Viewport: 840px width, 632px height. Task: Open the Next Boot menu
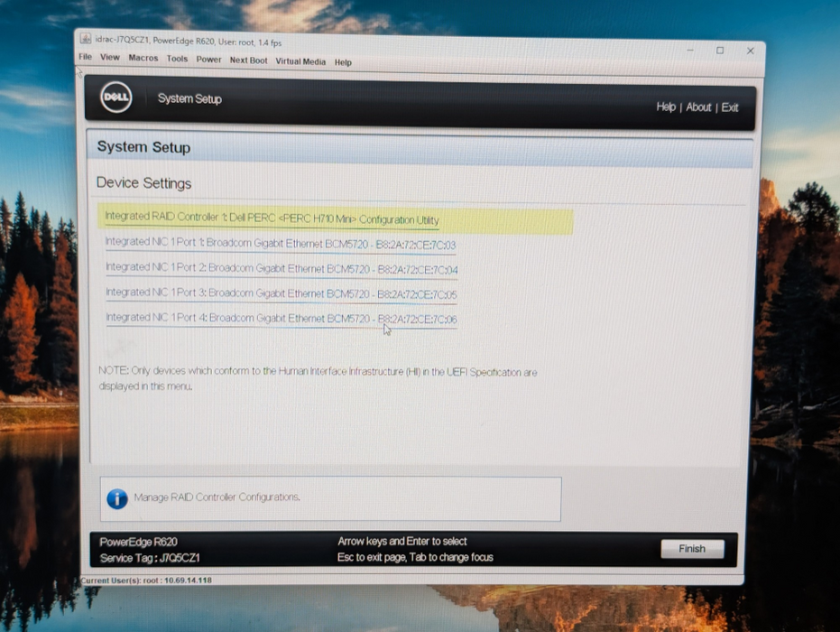point(248,60)
